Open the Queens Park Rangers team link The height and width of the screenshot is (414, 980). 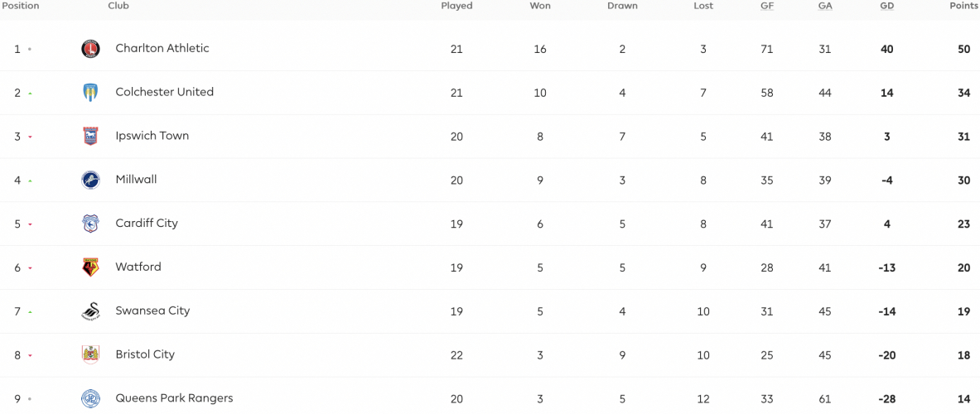click(174, 398)
